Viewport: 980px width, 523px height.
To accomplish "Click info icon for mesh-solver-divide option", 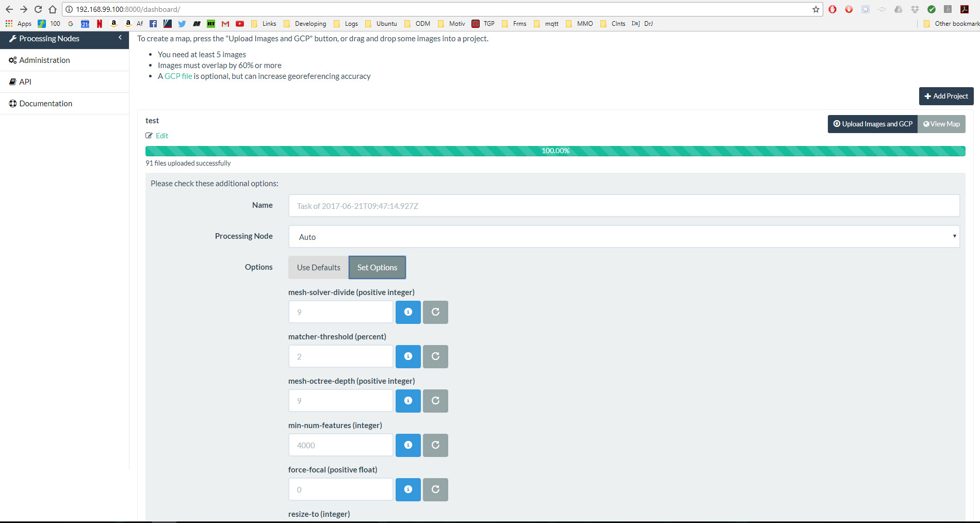I will click(x=408, y=312).
